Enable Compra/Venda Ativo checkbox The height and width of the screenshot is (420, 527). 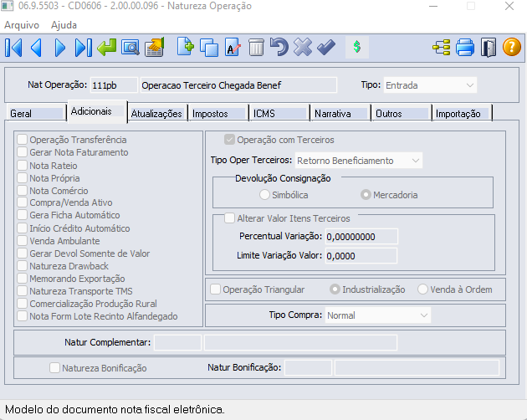click(23, 202)
